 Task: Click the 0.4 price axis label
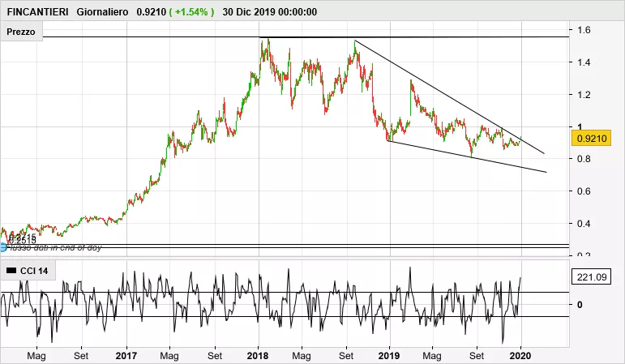[584, 223]
